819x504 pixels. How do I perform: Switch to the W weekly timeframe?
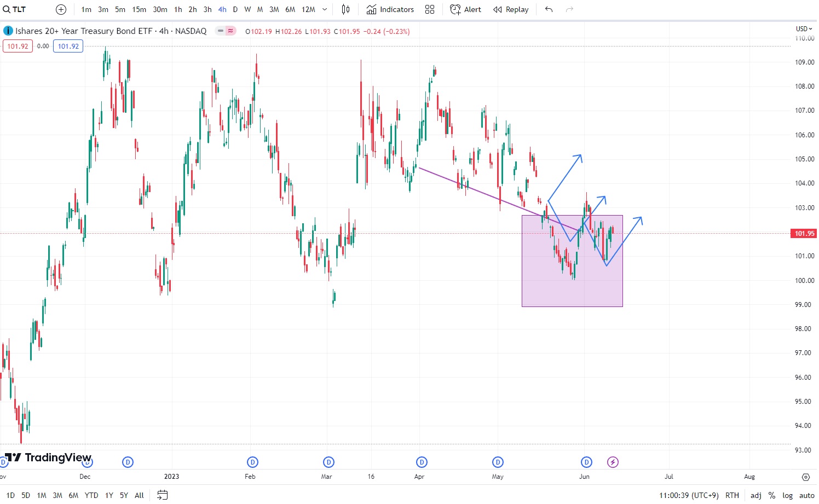pyautogui.click(x=247, y=9)
